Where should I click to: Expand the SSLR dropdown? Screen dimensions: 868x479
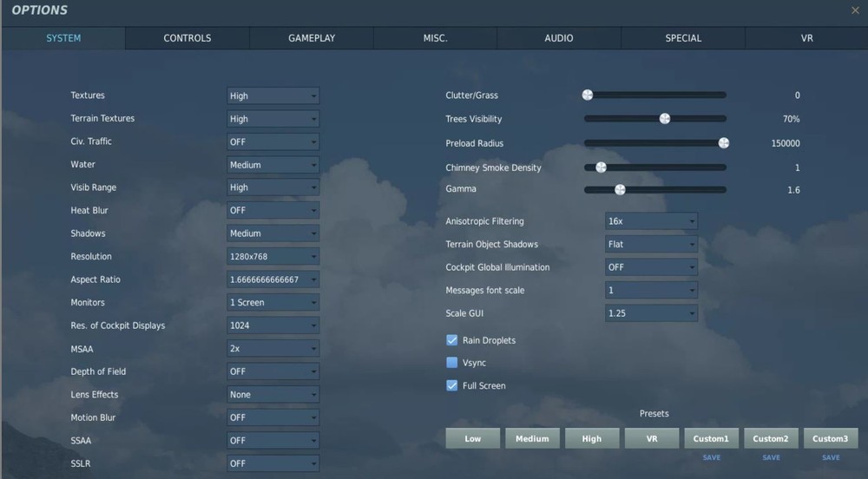click(x=273, y=463)
